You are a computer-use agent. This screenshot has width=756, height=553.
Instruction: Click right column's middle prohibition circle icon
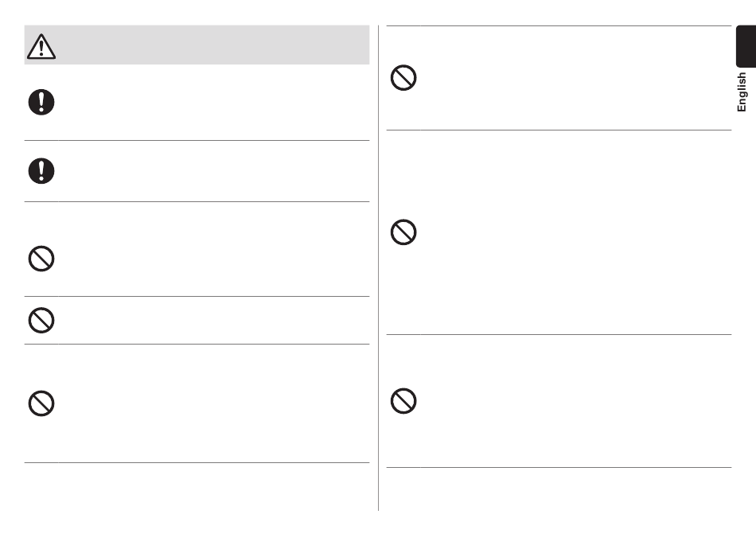pos(403,232)
